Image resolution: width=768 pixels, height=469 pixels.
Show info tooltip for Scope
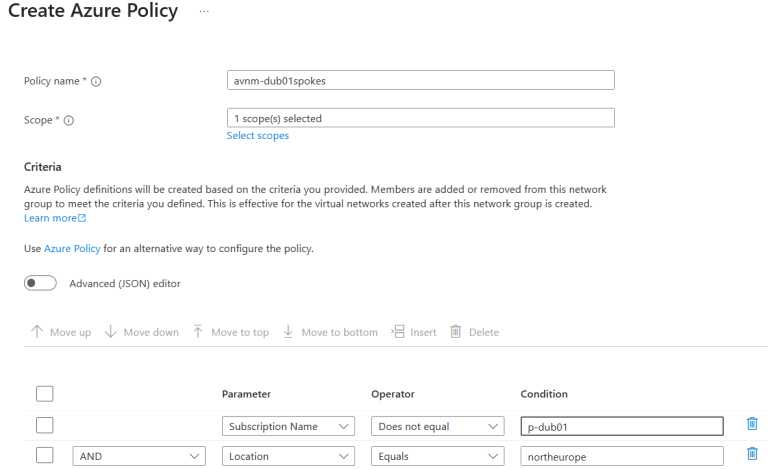69,120
